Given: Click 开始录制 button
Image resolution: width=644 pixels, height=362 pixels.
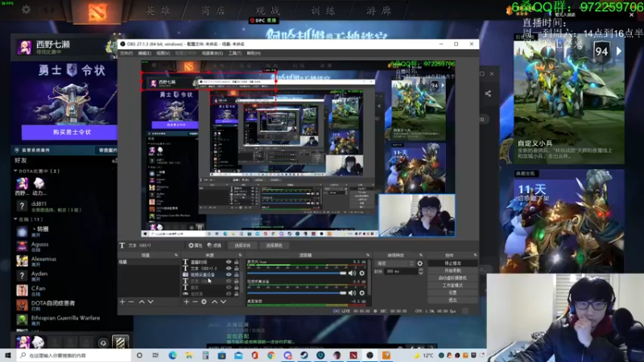Looking at the screenshot, I should pos(452,271).
